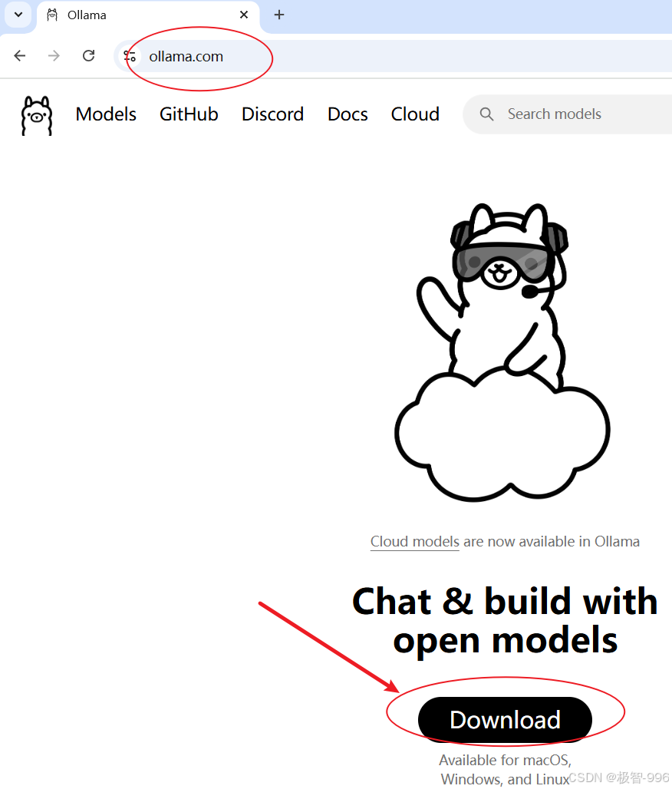Click the llama on cloud illustration
Viewport: 672px width, 789px height.
click(x=502, y=352)
